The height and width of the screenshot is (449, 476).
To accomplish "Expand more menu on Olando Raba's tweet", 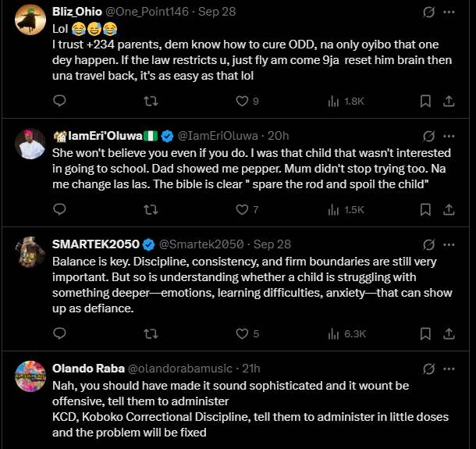I will [x=449, y=369].
